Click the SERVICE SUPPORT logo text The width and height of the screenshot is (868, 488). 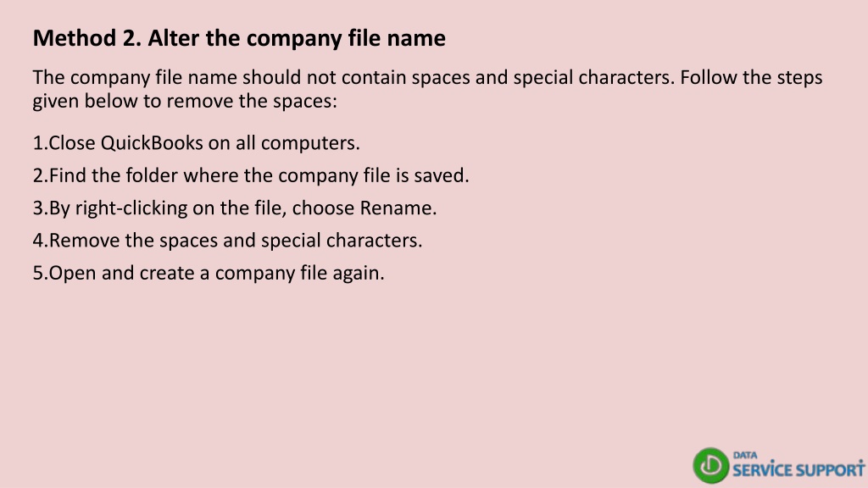click(798, 469)
